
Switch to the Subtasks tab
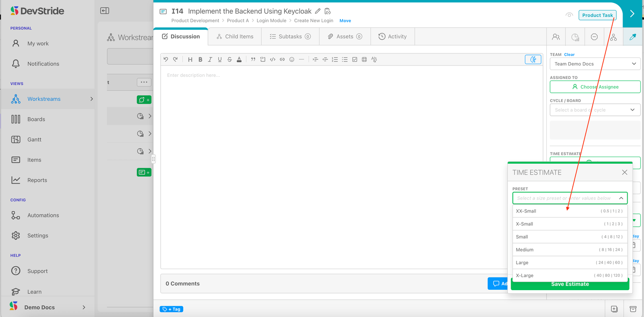click(290, 37)
